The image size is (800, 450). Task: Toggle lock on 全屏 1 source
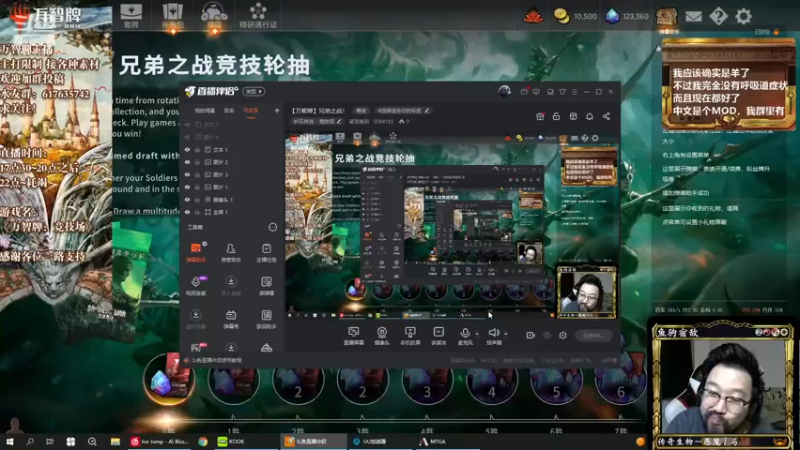[197, 212]
